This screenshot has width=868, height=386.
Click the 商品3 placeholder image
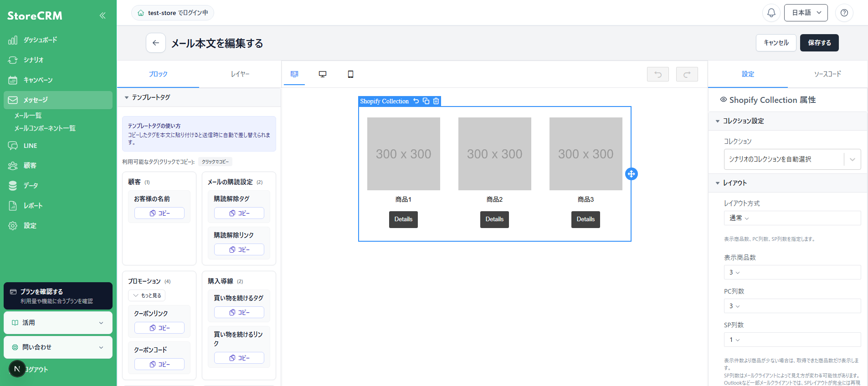point(586,154)
